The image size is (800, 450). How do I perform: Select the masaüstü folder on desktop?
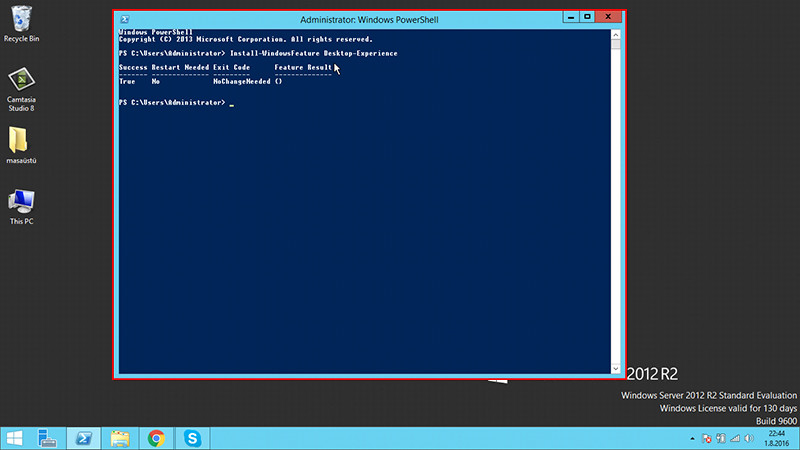click(21, 142)
